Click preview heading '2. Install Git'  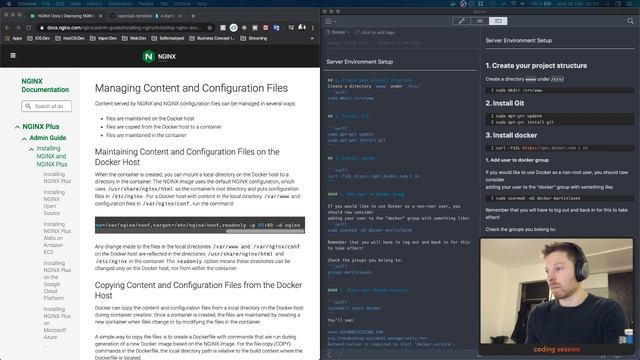[504, 103]
